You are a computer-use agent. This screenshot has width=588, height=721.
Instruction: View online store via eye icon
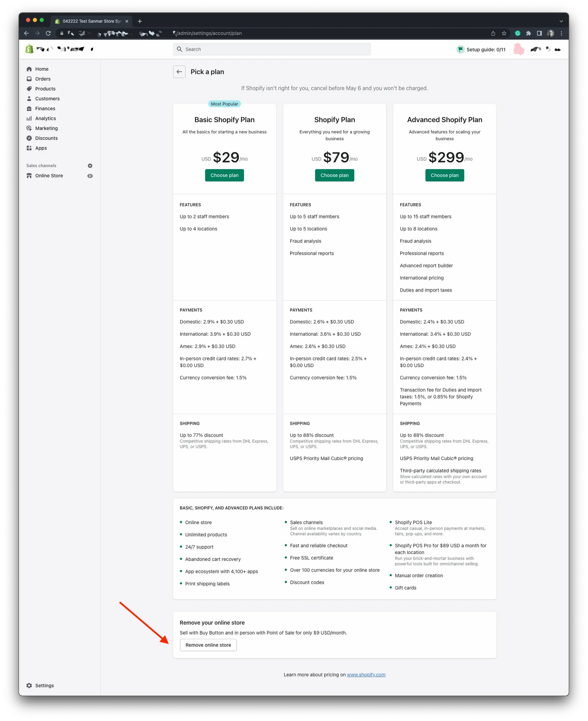(90, 176)
